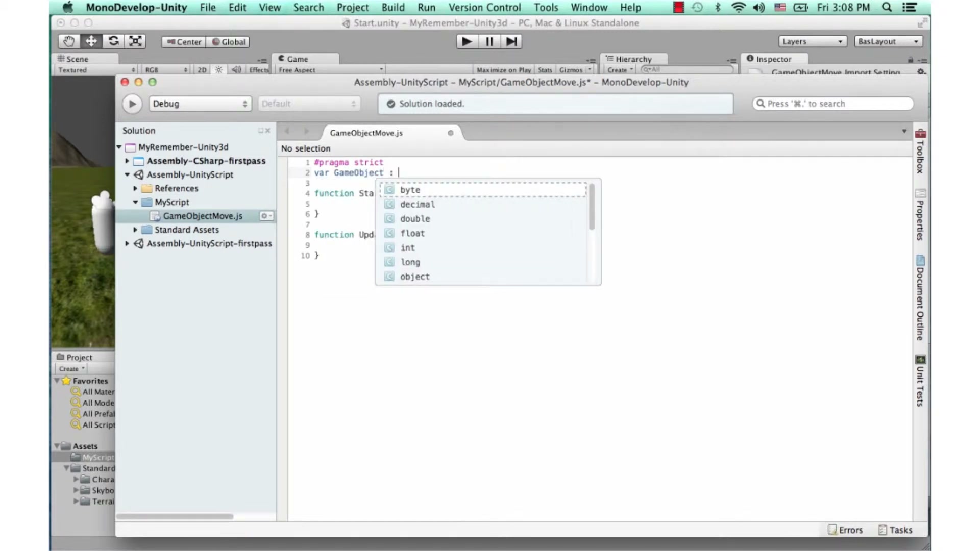Screen dimensions: 980x551
Task: Toggle Stats in Game view
Action: [545, 70]
